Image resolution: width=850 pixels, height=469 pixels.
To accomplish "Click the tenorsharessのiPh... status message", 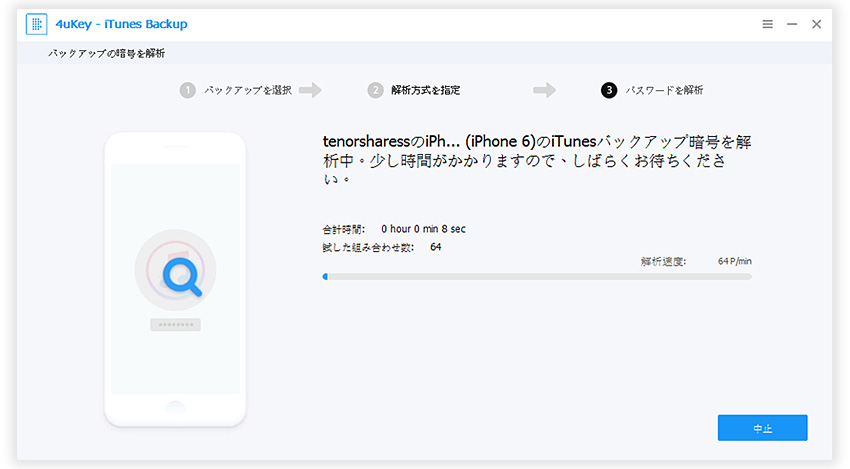I will click(537, 160).
